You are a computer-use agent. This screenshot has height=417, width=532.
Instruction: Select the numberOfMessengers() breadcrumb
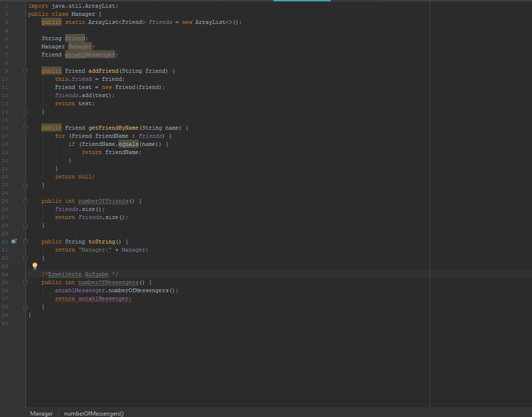click(x=94, y=414)
